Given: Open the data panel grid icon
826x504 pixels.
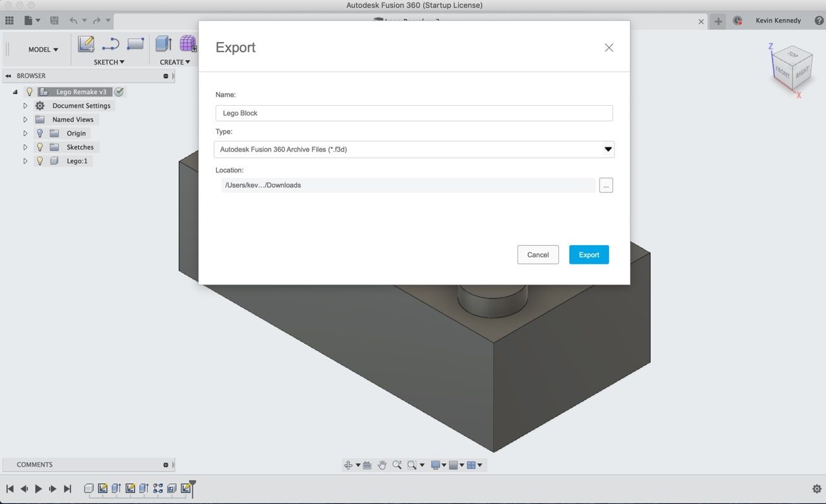Looking at the screenshot, I should coord(10,21).
